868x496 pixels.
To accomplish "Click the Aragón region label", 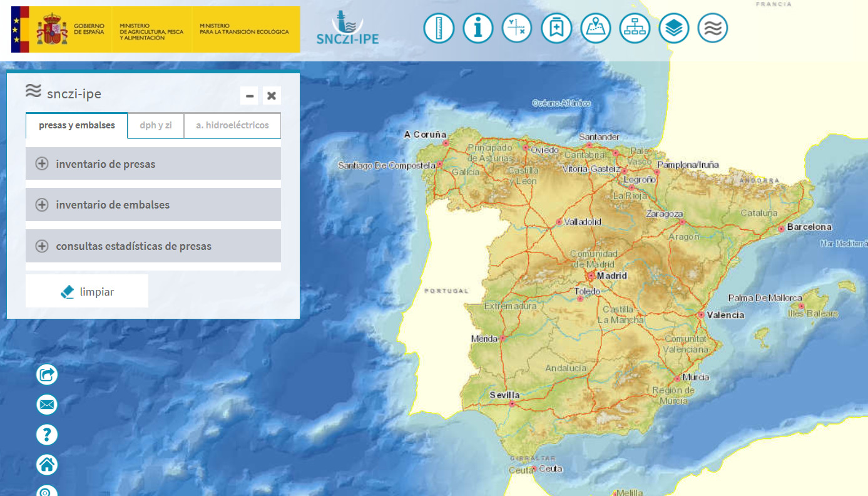I will 683,237.
